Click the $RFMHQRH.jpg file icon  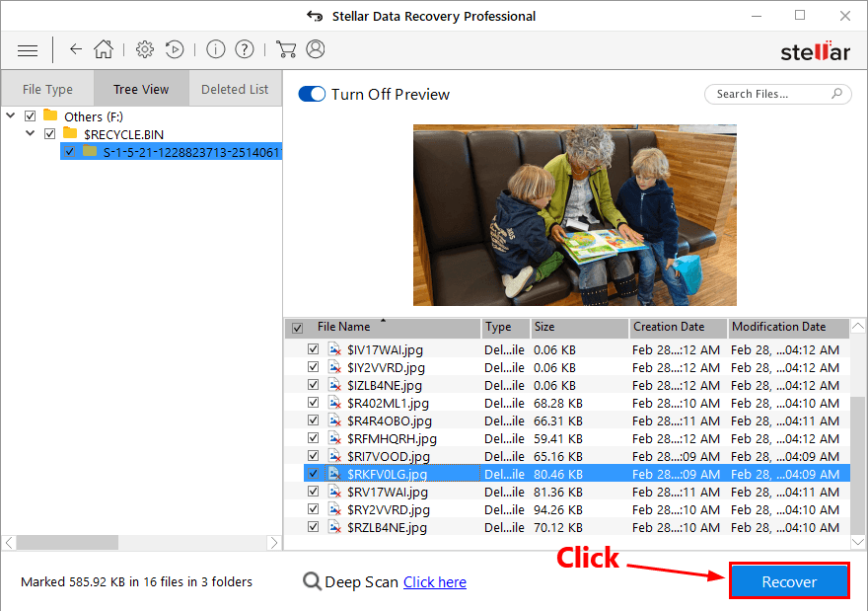(335, 438)
